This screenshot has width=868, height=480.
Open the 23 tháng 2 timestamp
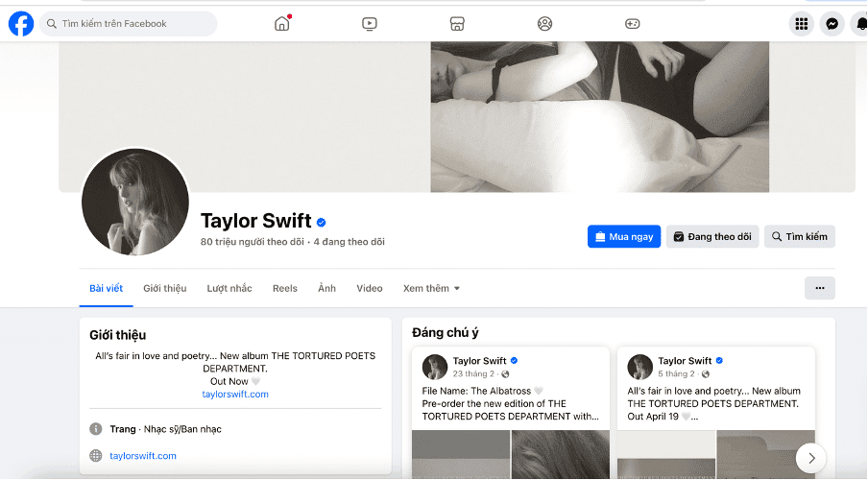coord(473,374)
